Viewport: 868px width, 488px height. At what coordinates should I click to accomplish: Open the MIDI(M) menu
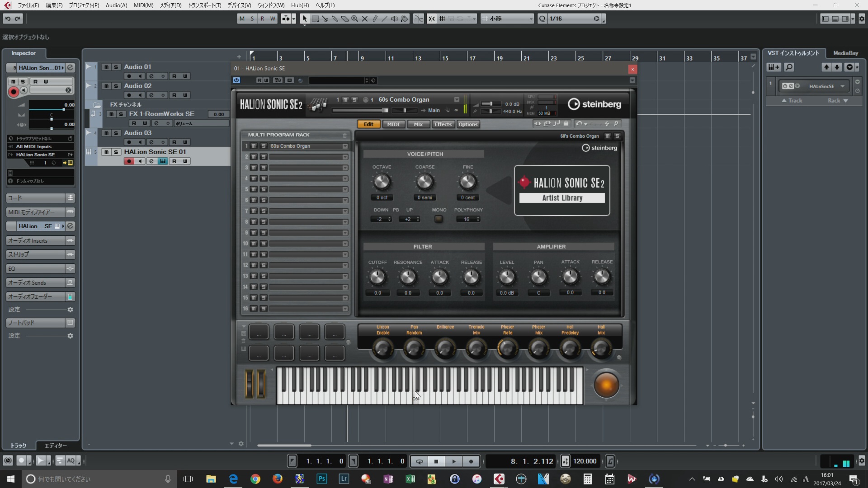click(143, 5)
